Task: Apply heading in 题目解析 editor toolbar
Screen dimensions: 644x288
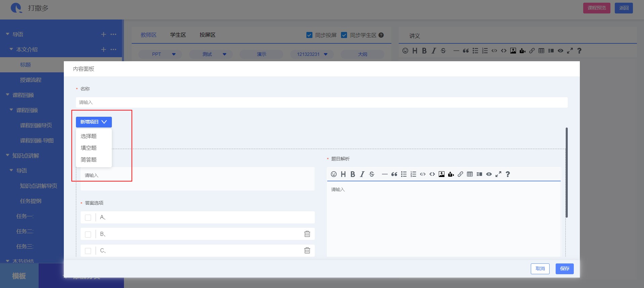Action: coord(343,174)
